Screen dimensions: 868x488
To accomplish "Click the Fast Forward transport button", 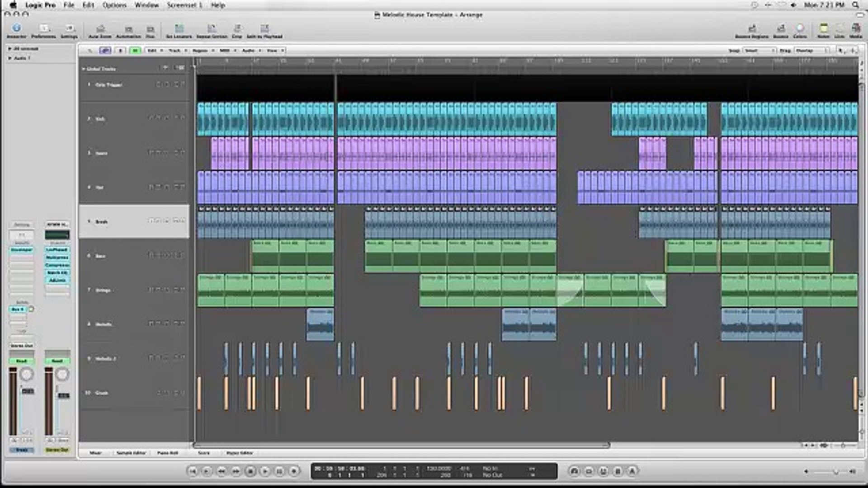I will (x=236, y=471).
